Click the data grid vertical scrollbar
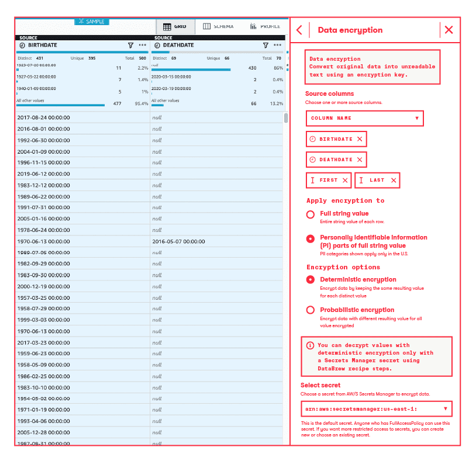 click(286, 118)
